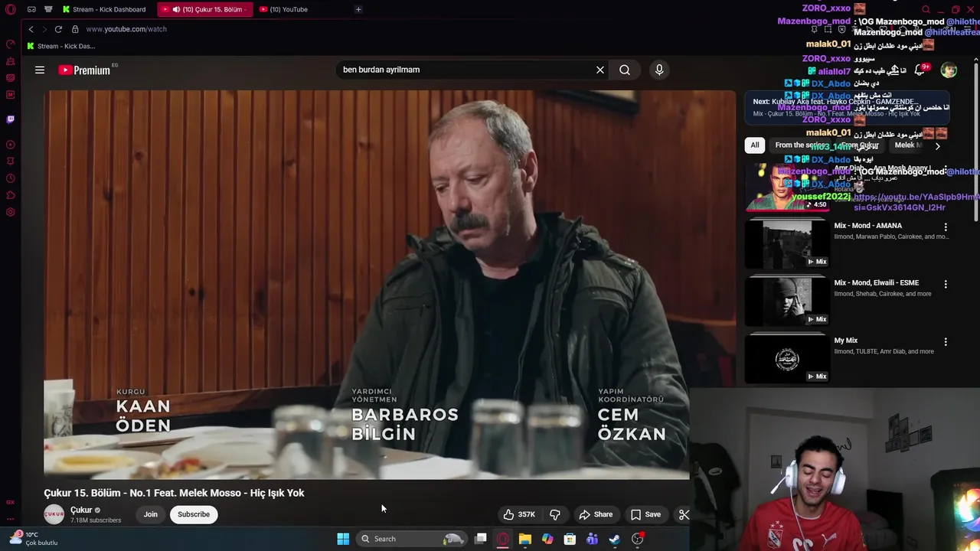The height and width of the screenshot is (551, 980).
Task: Open the Stream - Kick Das... bookmark
Action: [x=61, y=46]
